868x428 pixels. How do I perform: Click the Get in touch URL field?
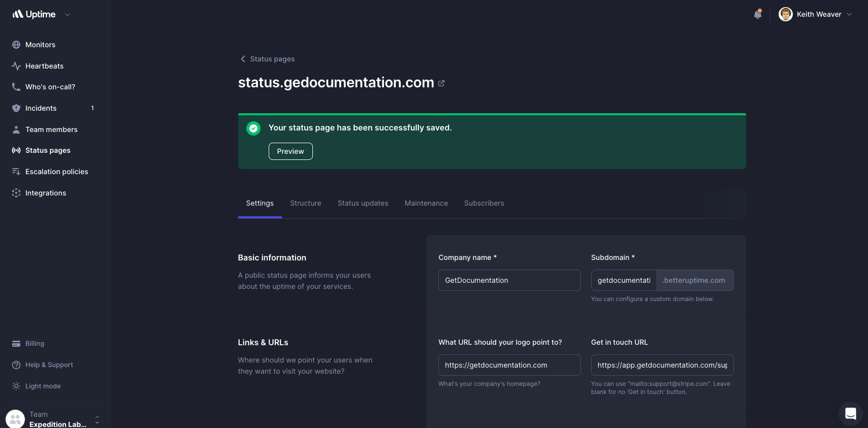pos(662,365)
